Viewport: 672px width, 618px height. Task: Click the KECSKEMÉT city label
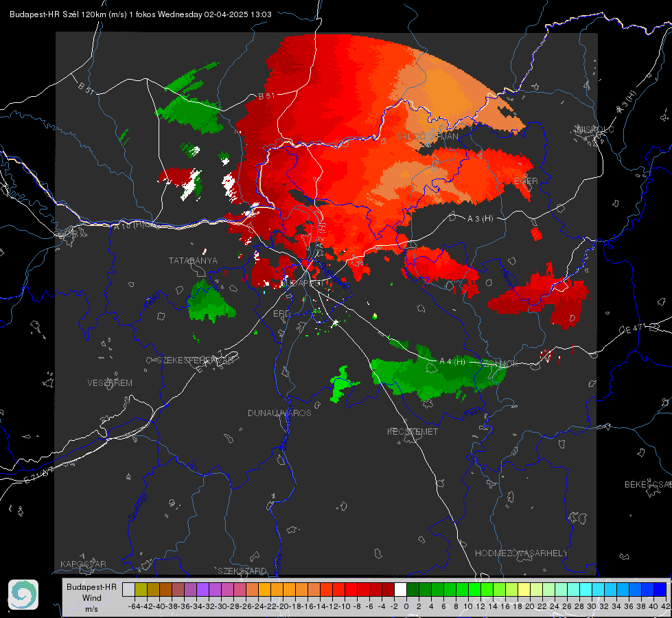413,431
